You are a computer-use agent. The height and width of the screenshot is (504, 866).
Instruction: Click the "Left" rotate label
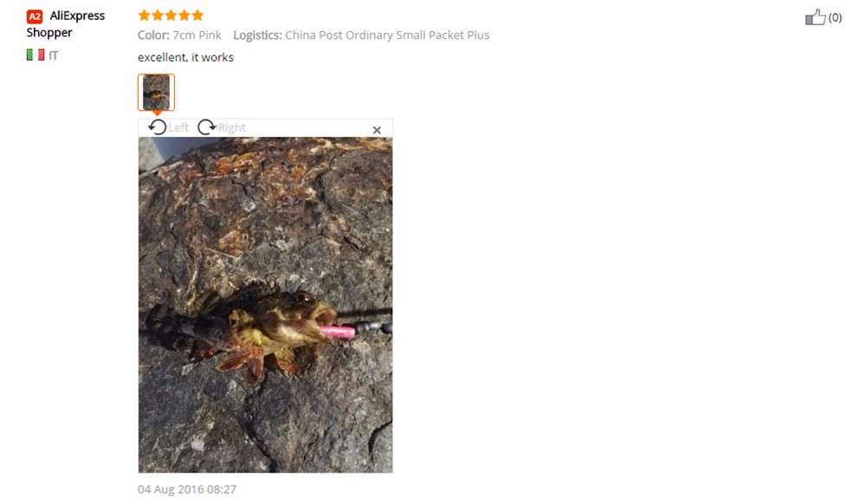click(x=178, y=128)
